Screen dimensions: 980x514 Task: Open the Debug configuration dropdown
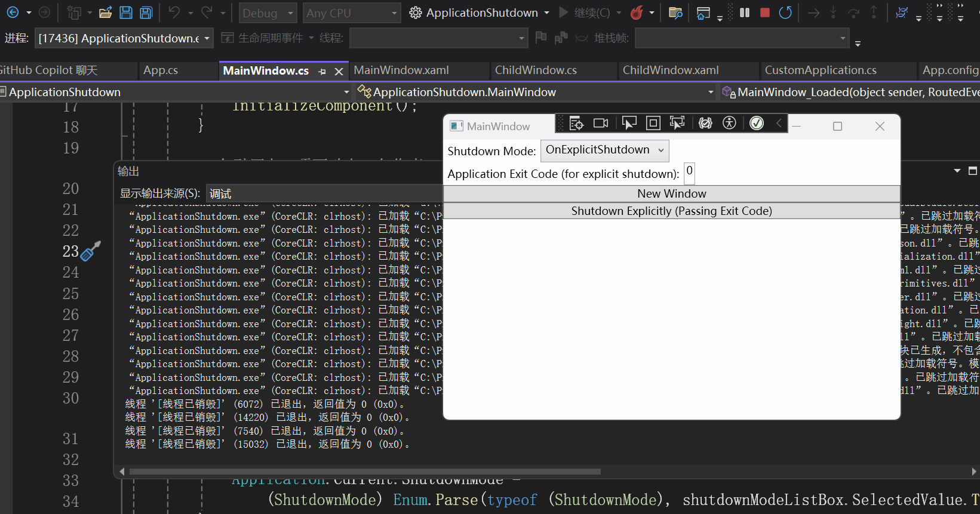point(268,13)
